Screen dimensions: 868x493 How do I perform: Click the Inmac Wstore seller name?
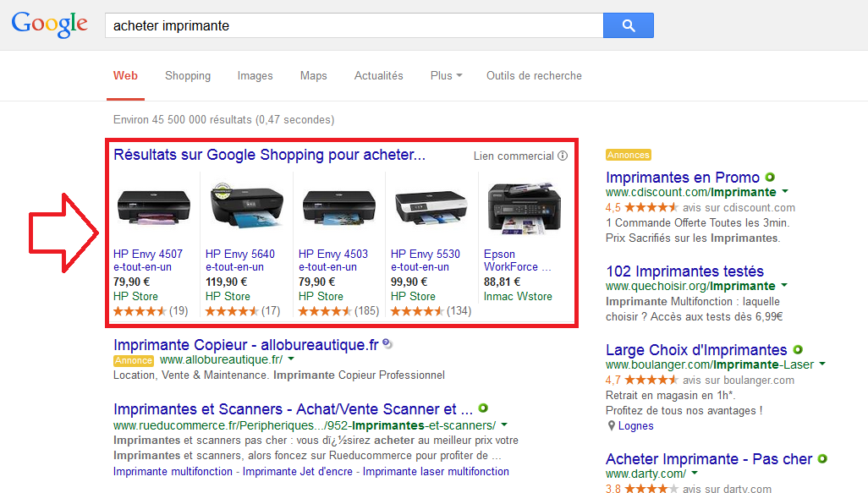pyautogui.click(x=518, y=297)
